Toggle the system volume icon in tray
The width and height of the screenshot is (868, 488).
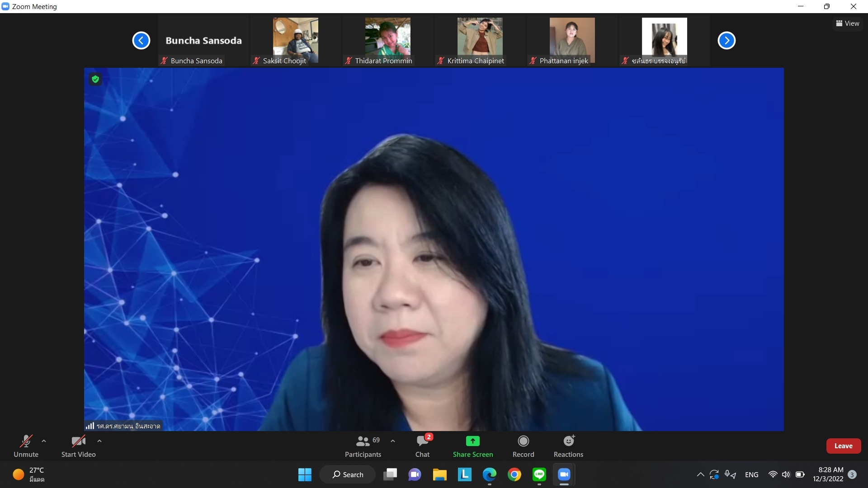click(786, 474)
